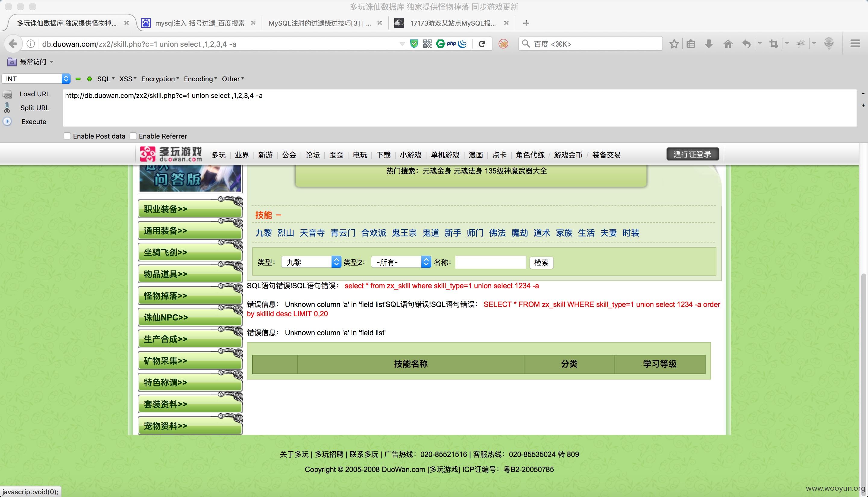The width and height of the screenshot is (868, 497).
Task: Open 类型 dropdown showing 九黎
Action: click(311, 262)
